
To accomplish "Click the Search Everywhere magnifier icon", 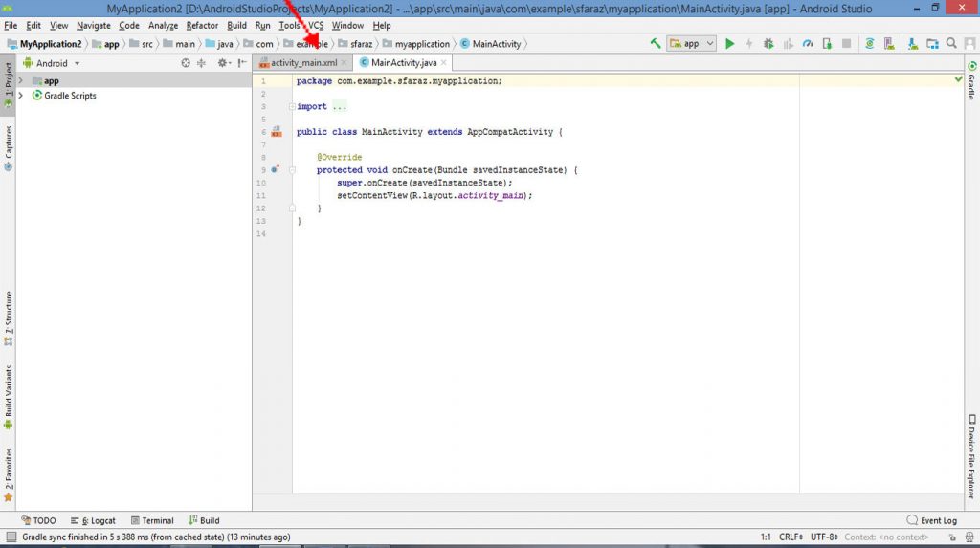I will 951,44.
